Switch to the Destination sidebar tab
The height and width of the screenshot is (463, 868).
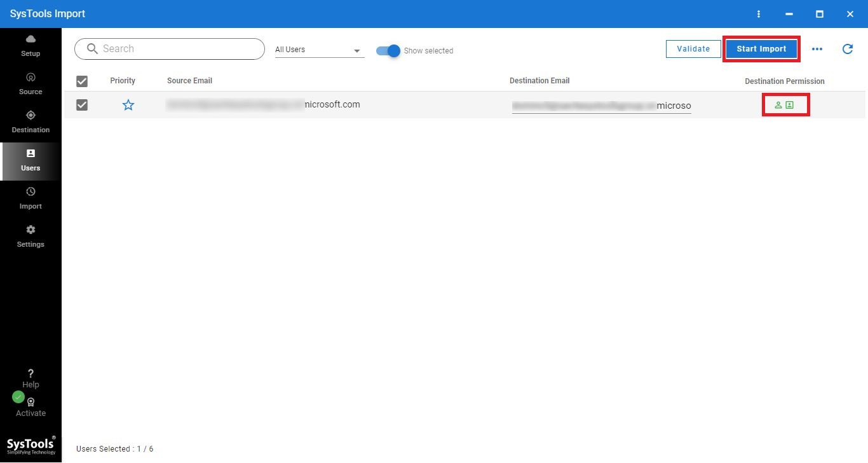[31, 122]
